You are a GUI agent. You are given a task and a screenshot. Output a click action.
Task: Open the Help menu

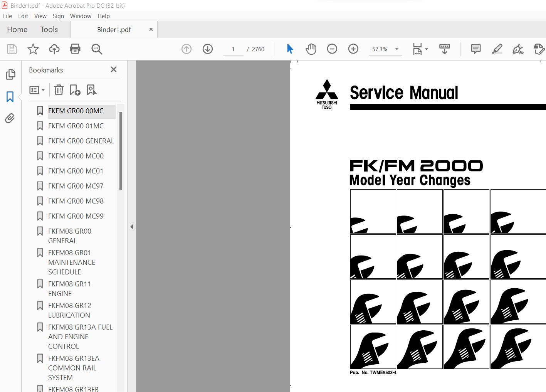click(x=104, y=16)
